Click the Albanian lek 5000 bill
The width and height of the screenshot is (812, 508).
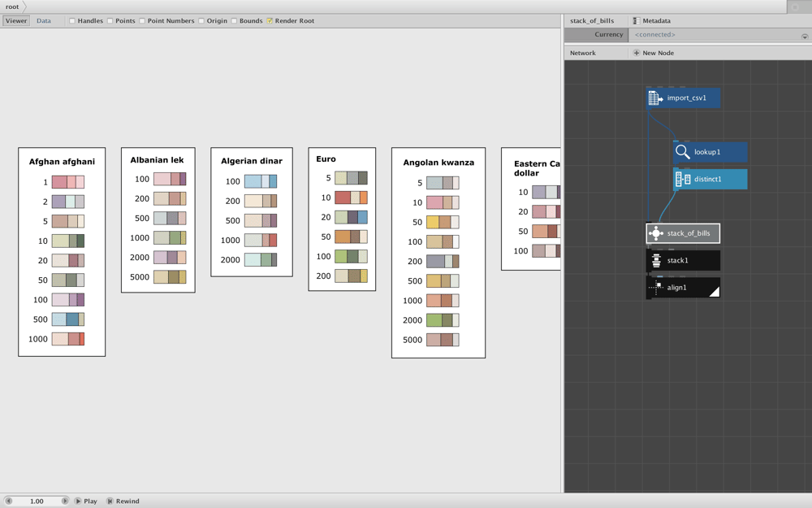[170, 277]
